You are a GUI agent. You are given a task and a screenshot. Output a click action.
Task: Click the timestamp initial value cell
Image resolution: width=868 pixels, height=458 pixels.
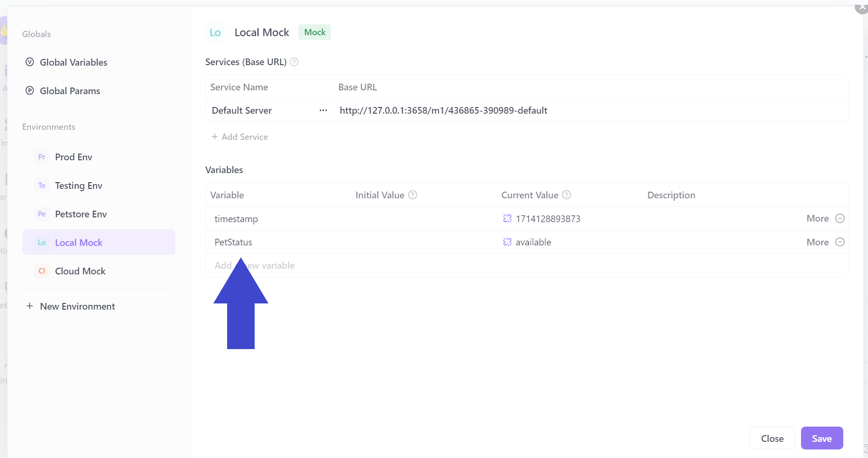click(424, 219)
